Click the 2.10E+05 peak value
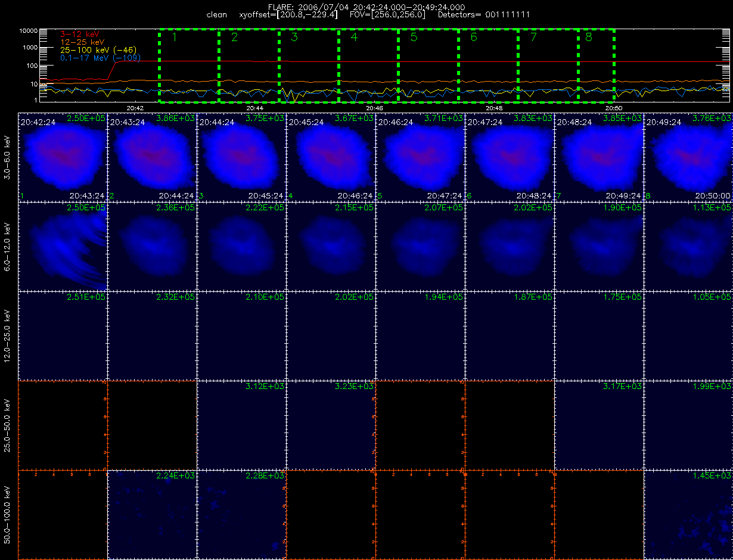733x560 pixels. 265,297
